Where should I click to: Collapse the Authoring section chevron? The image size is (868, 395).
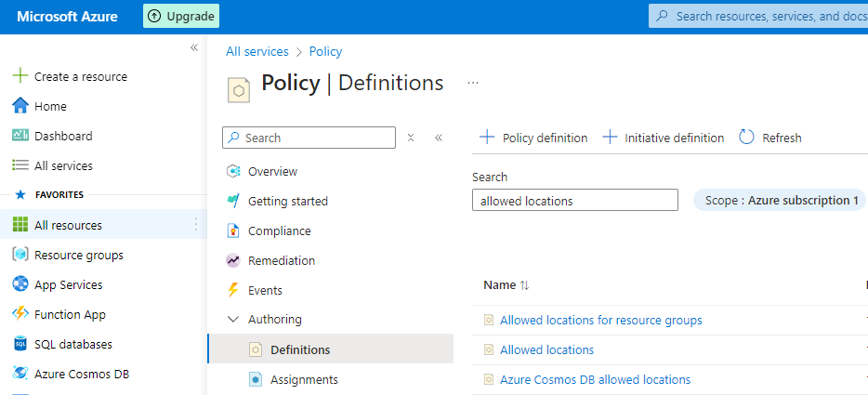click(232, 320)
